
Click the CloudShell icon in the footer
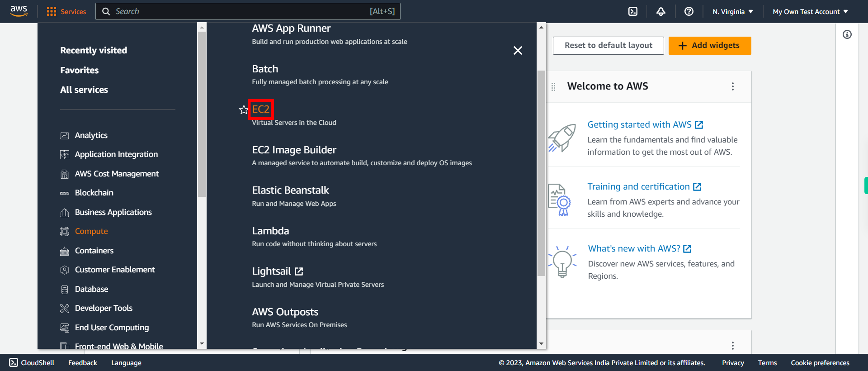pyautogui.click(x=14, y=362)
